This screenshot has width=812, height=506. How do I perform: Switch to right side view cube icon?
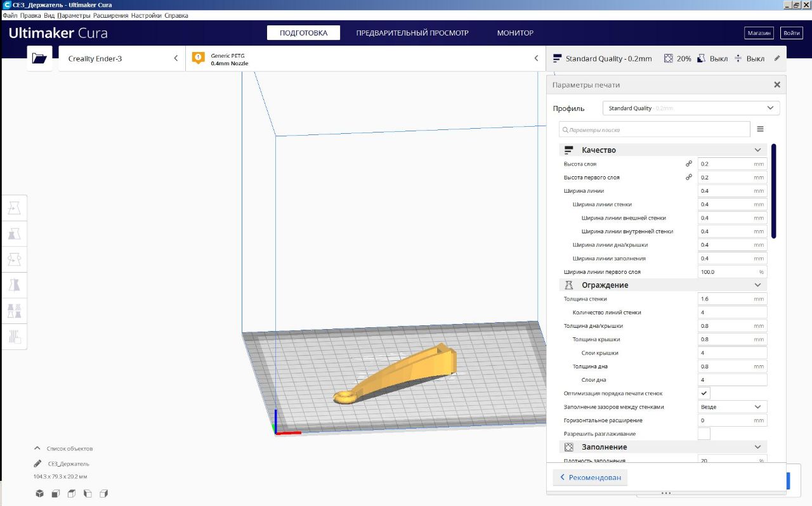[103, 493]
